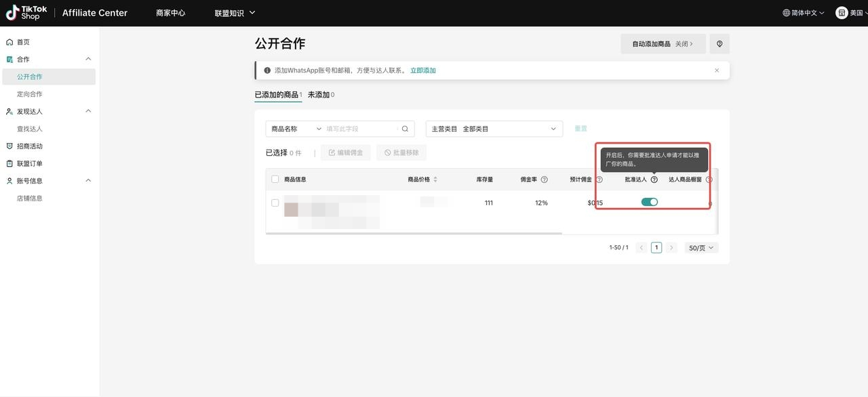Dismiss the WhatsApp notification banner
Image resolution: width=868 pixels, height=397 pixels.
click(717, 70)
